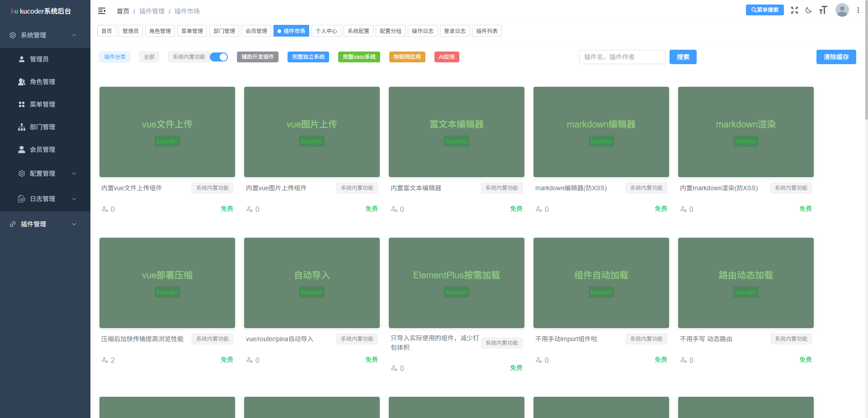
Task: Enter fullscreen mode via the expand icon
Action: coord(794,10)
